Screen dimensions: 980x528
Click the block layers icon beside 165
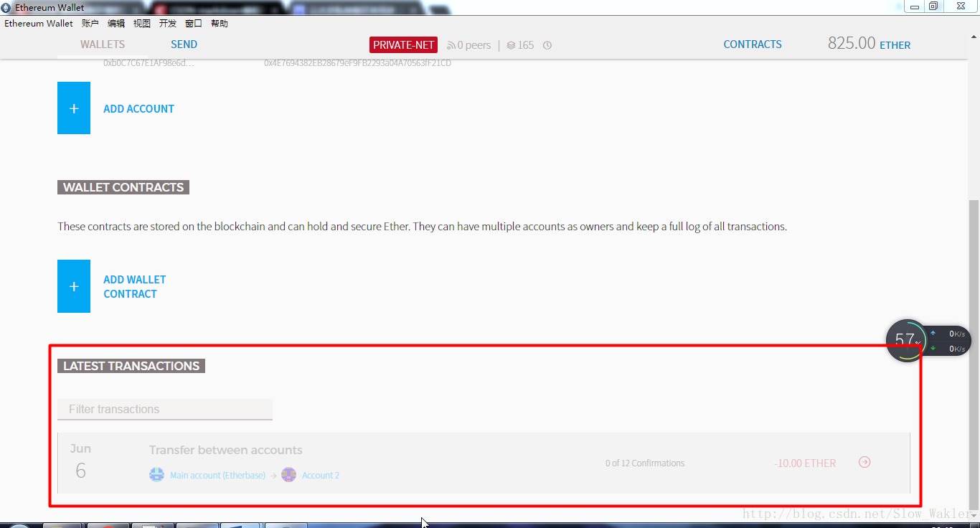click(x=511, y=45)
